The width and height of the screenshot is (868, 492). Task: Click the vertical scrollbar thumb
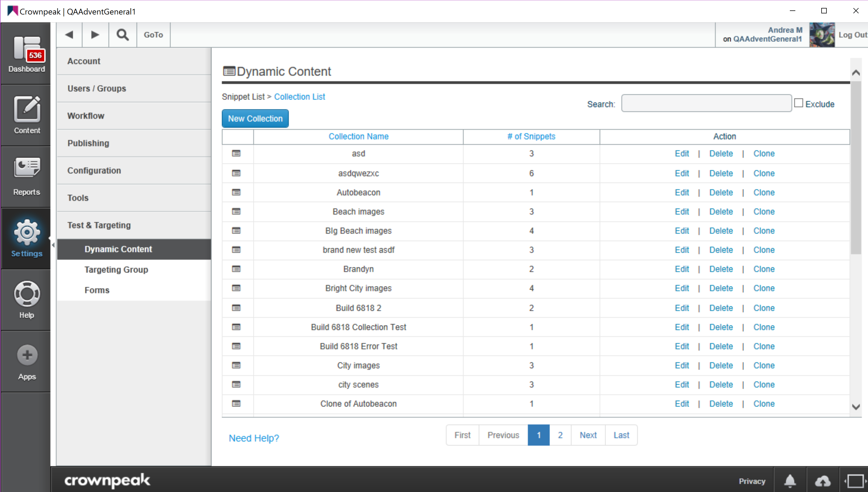pos(855,168)
